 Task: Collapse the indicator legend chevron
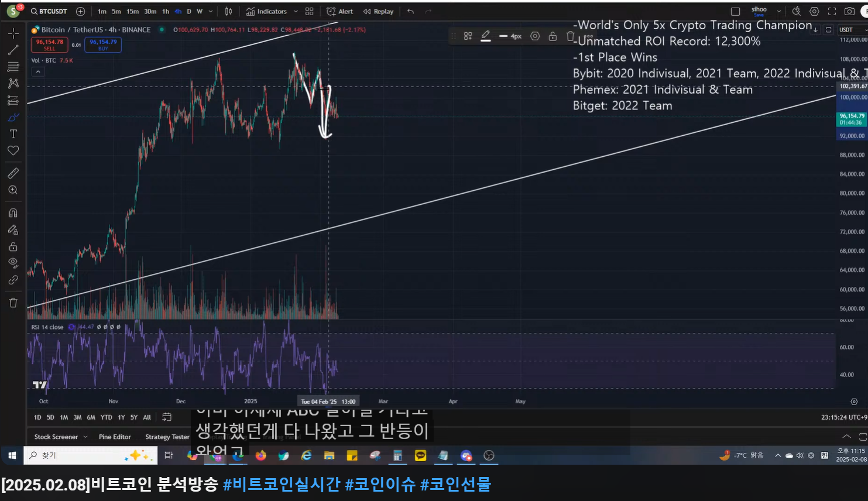[x=38, y=71]
